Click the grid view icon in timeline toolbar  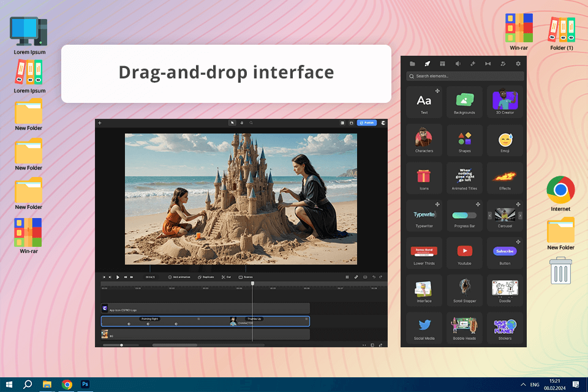[x=347, y=277]
